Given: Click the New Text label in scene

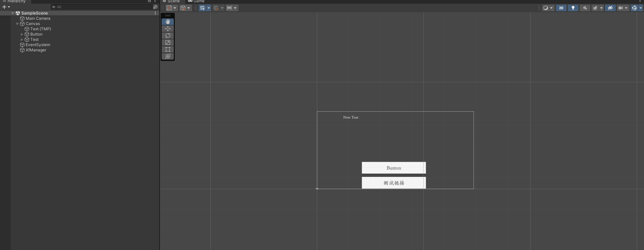Looking at the screenshot, I should click(x=351, y=117).
